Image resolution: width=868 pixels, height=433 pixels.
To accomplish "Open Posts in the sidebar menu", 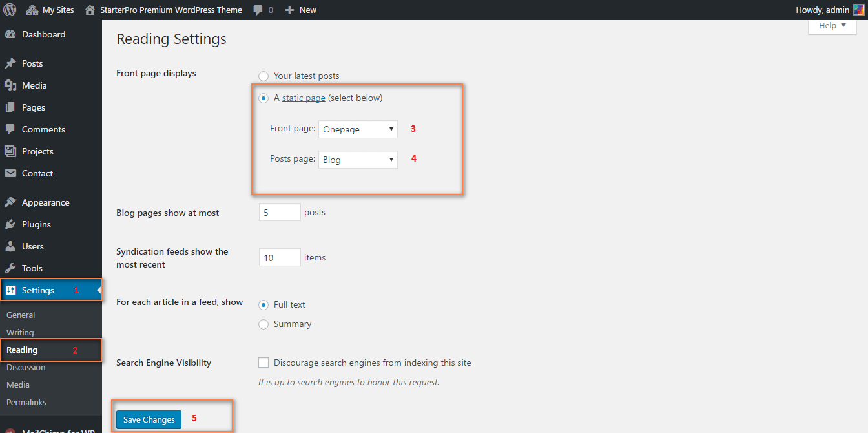I will click(x=32, y=63).
